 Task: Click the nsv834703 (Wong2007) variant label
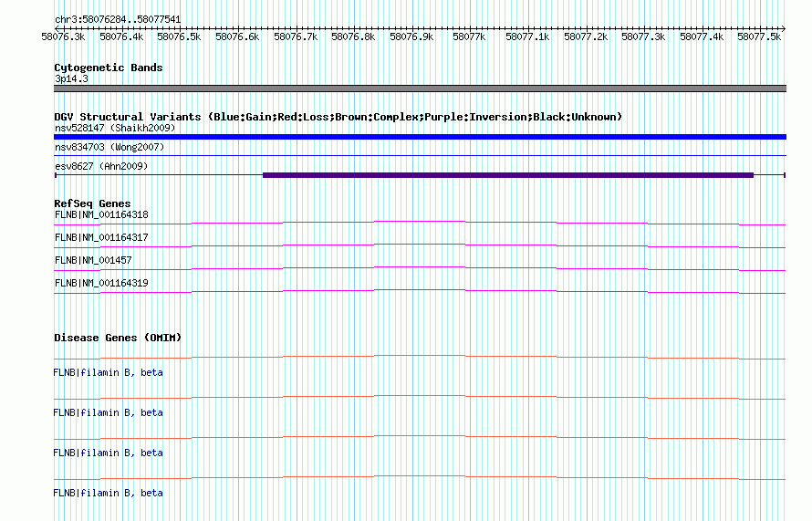pos(109,147)
